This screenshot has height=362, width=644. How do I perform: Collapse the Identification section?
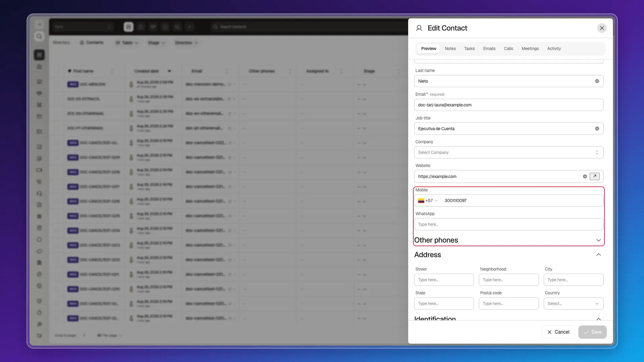(x=598, y=319)
